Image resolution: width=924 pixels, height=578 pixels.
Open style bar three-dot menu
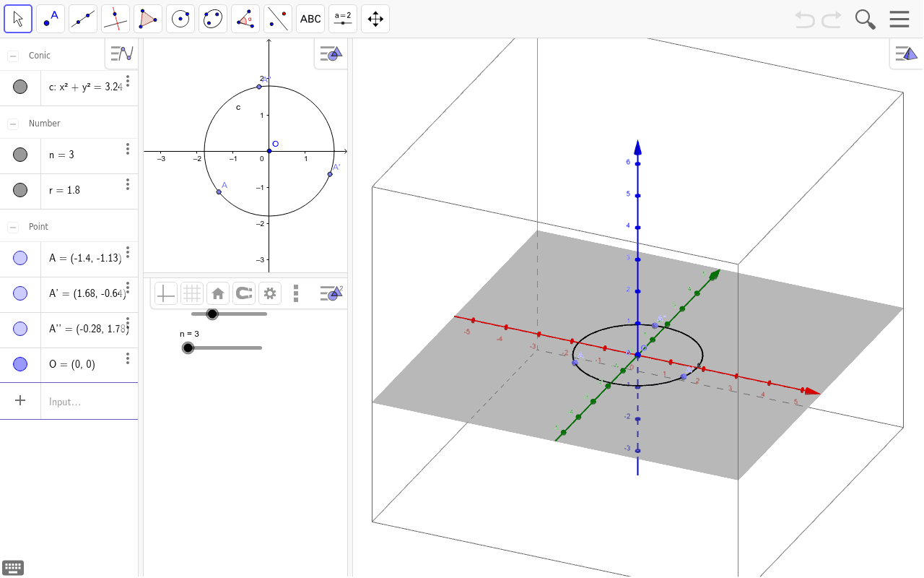click(296, 293)
